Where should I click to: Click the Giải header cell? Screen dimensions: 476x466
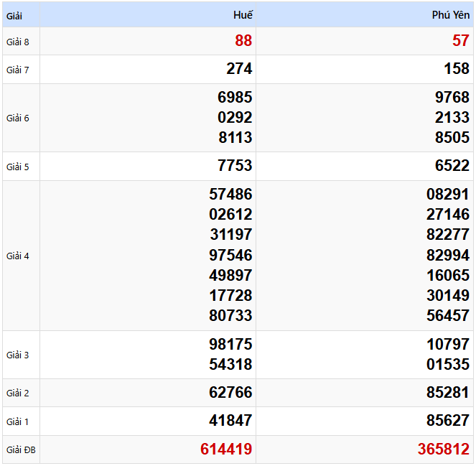(x=14, y=15)
